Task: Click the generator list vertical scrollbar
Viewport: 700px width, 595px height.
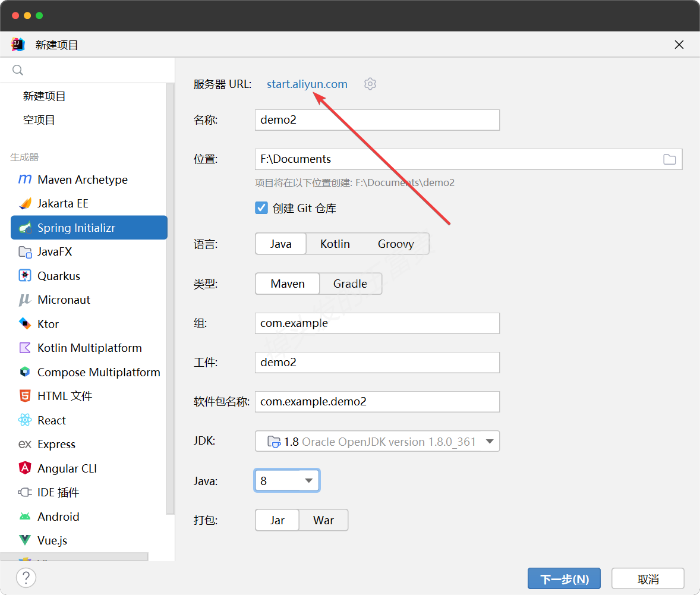Action: [170, 298]
